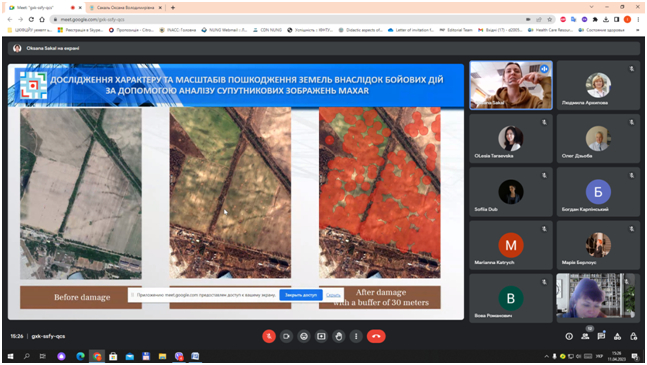Select Marianna Katrych participant tile
Image resolution: width=647 pixels, height=365 pixels.
(511, 245)
